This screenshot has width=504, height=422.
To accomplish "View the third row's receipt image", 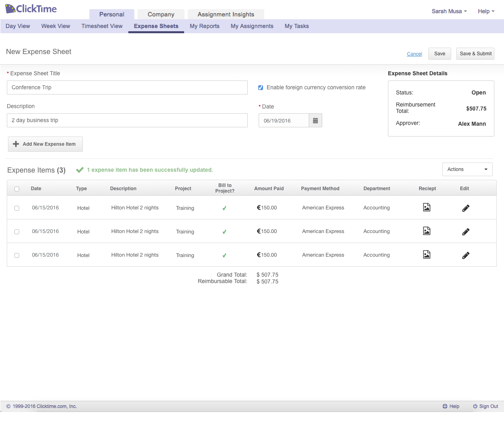I will tap(427, 255).
